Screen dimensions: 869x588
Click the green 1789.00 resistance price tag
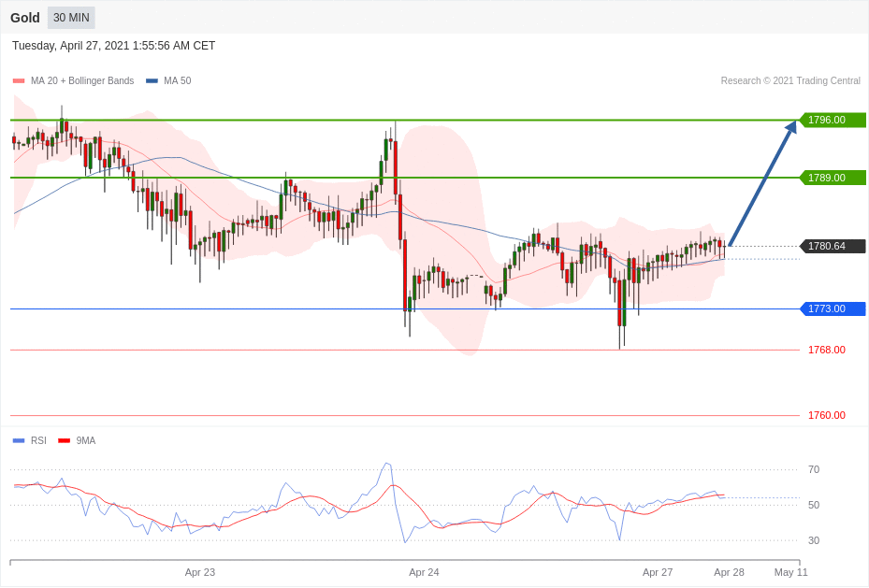pyautogui.click(x=832, y=178)
